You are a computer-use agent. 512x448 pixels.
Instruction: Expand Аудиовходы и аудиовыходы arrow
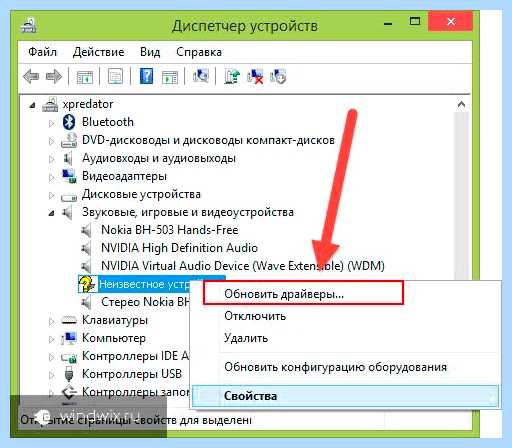click(51, 159)
